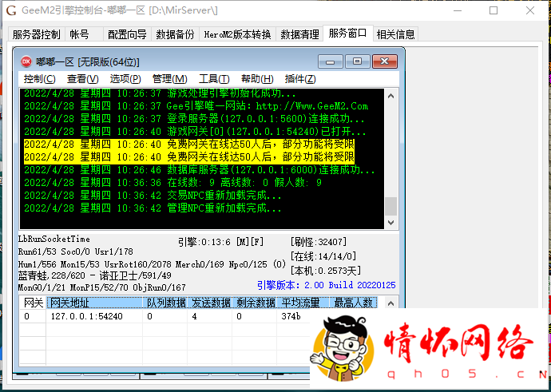Viewport: 551px width, 392px height.
Task: Click the [在线:14/14/0] status text
Action: click(x=323, y=256)
